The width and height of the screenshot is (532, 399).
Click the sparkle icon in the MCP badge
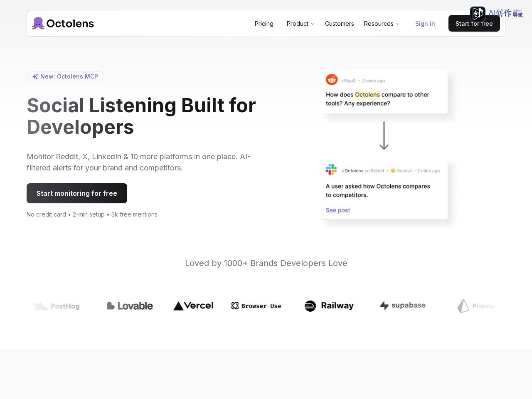[x=35, y=76]
